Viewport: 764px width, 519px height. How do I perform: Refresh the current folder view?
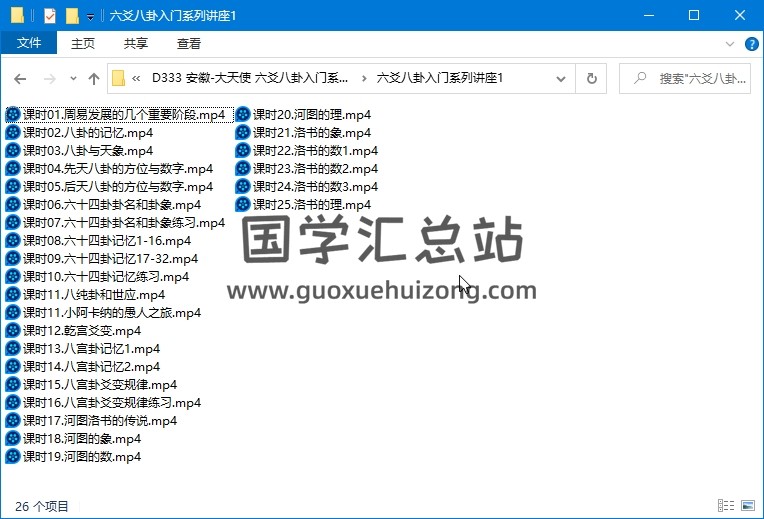(x=592, y=78)
